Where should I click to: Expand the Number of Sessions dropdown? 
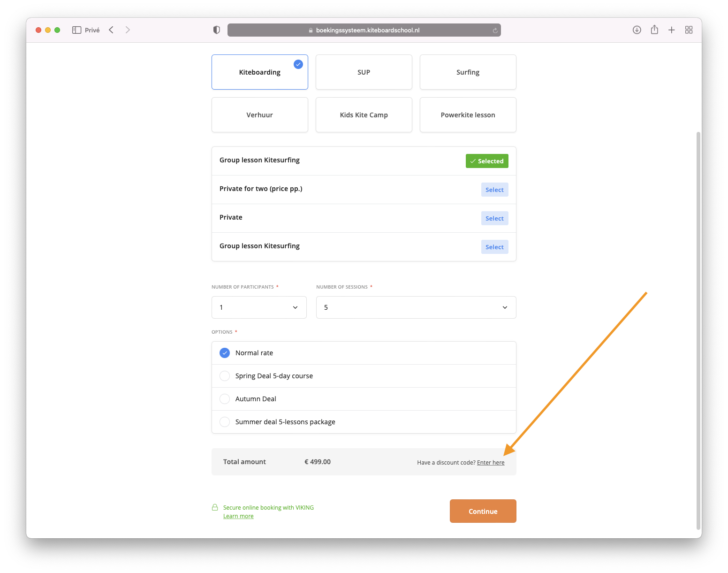[x=416, y=307]
